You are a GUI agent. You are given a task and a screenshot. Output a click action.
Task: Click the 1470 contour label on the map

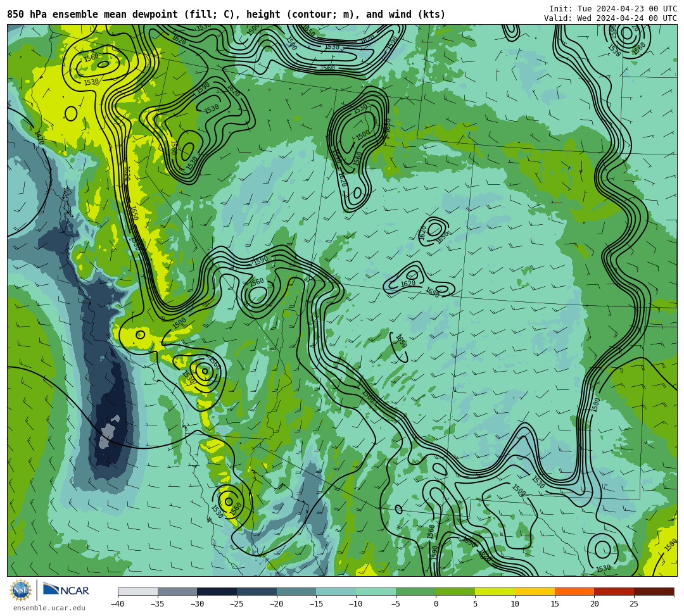tap(39, 137)
